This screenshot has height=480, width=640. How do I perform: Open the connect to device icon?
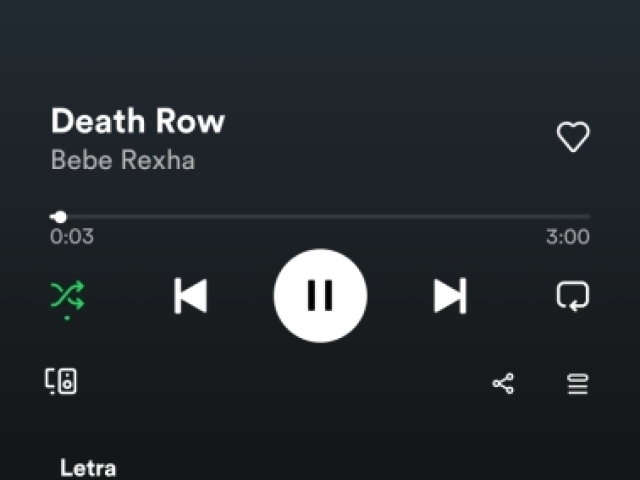pyautogui.click(x=60, y=381)
